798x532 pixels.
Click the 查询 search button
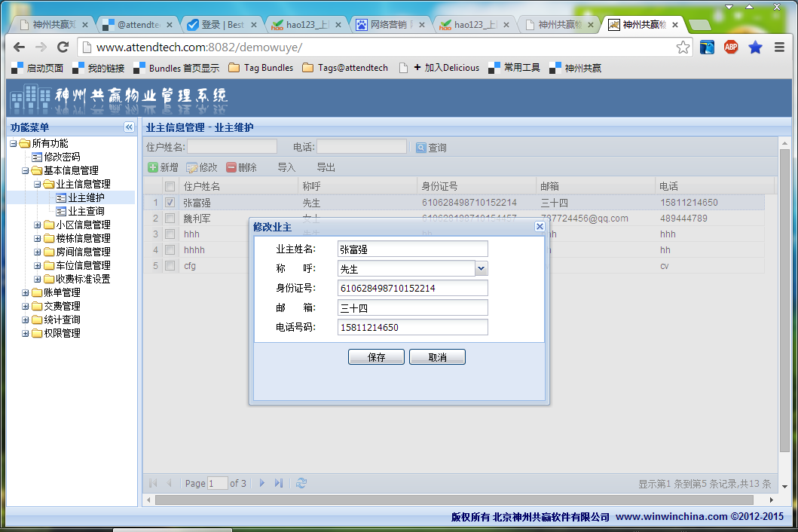[x=432, y=148]
